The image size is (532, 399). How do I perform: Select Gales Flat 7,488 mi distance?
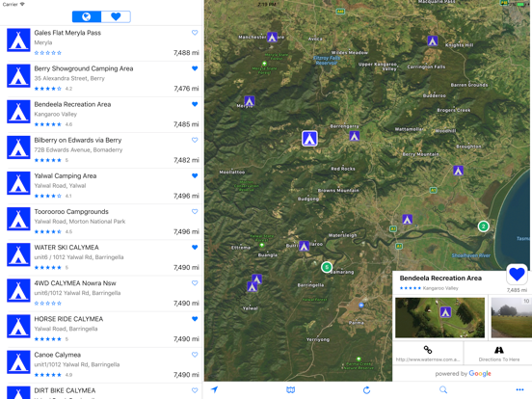(186, 53)
